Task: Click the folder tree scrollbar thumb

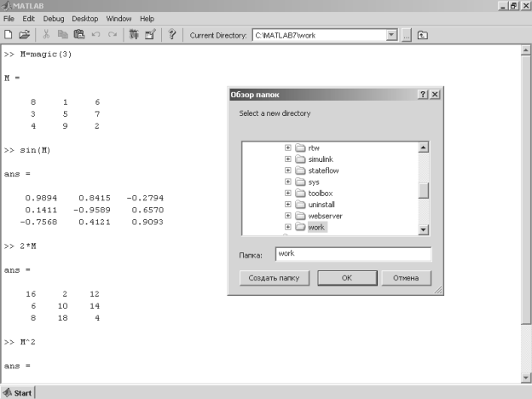Action: [x=424, y=190]
